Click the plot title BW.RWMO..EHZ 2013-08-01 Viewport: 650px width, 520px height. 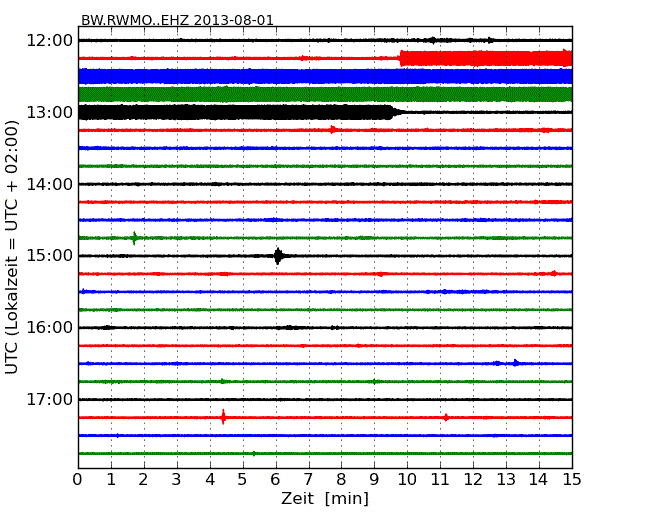pos(177,20)
